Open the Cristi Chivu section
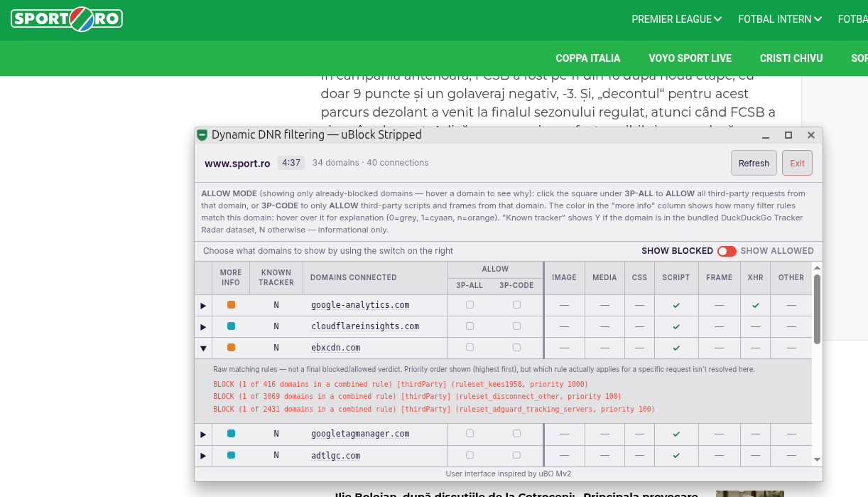This screenshot has width=868, height=497. [791, 58]
